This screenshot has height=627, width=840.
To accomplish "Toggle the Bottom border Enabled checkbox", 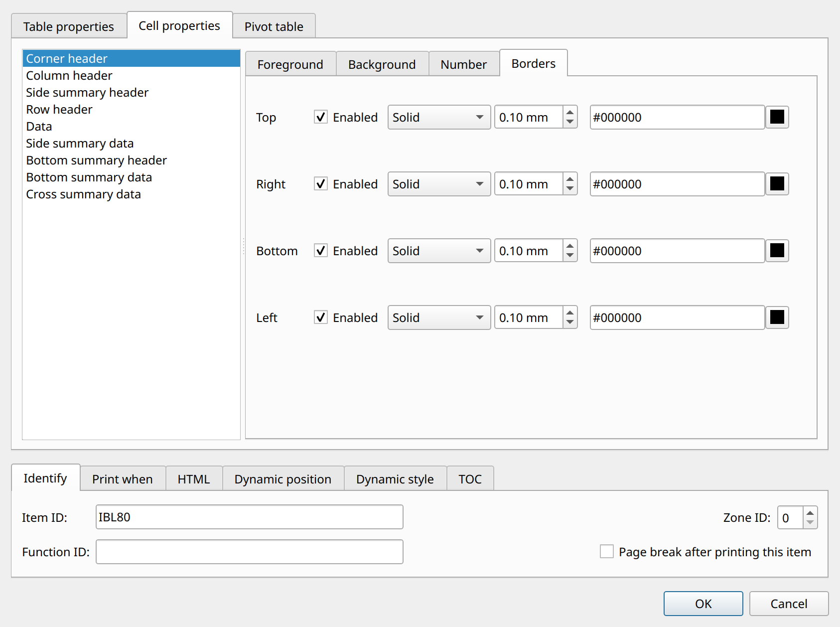I will coord(321,251).
